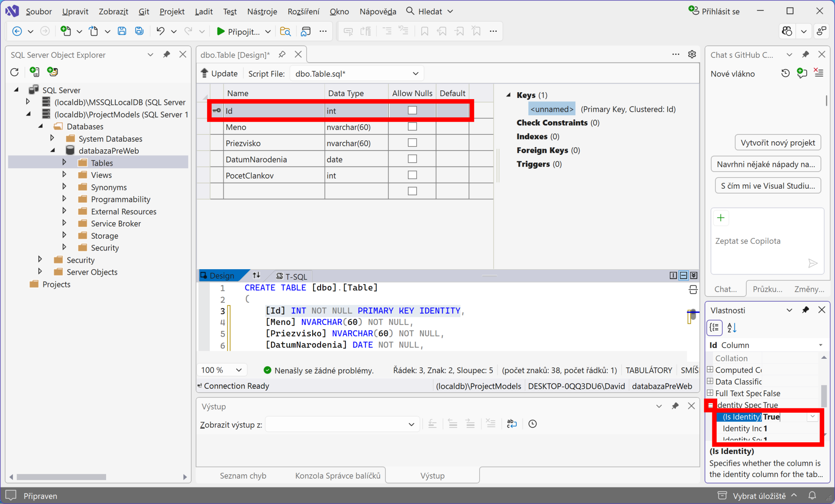Switch Properties to Categorized view icon
835x504 pixels.
pos(715,327)
